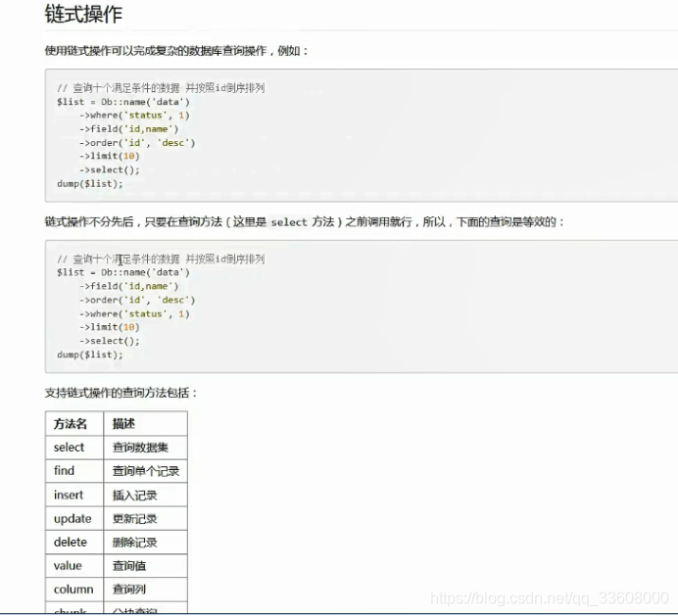Screen dimensions: 678x616
Task: Click the 删除记录 description cell
Action: click(x=145, y=543)
